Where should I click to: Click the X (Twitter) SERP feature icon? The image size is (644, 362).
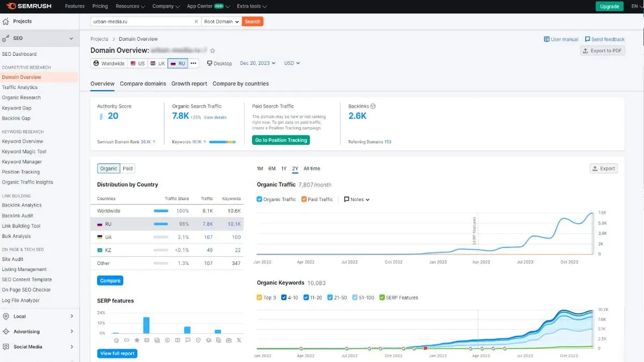pos(239,340)
